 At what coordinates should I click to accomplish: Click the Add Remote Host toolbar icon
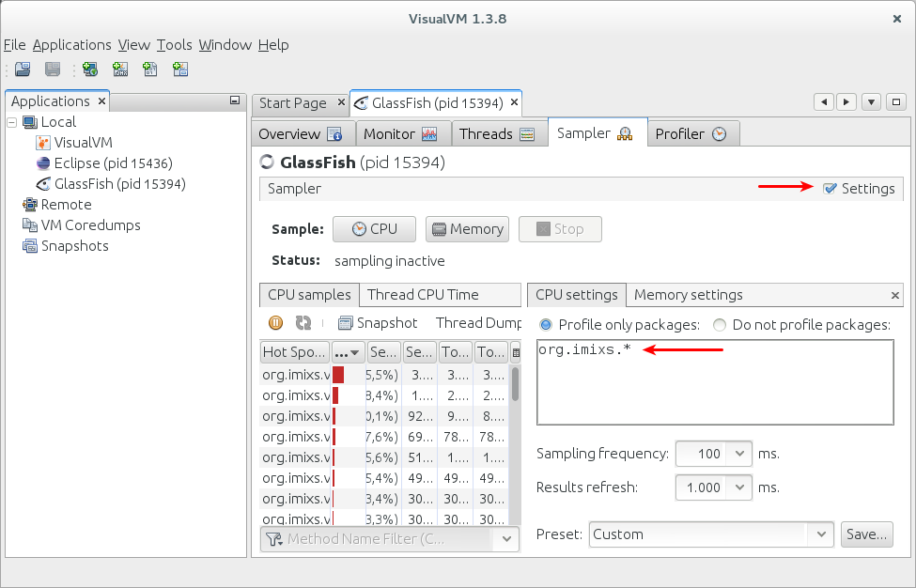[90, 70]
